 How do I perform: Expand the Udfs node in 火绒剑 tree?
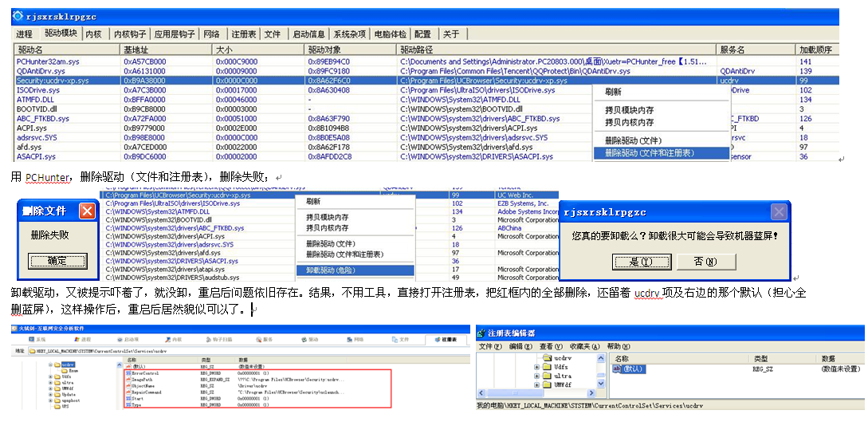[50, 377]
